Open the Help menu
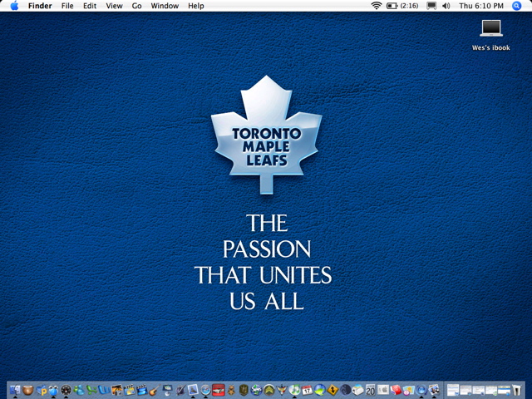The height and width of the screenshot is (399, 532). coord(196,6)
